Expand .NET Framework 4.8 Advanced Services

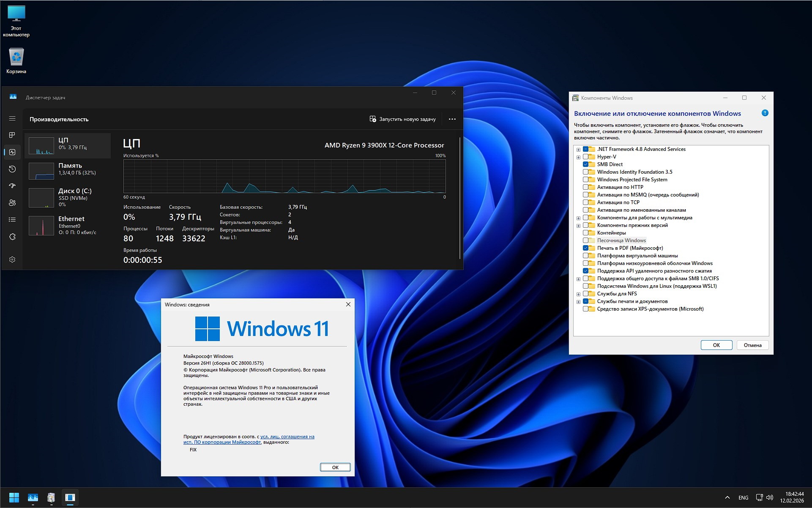click(x=578, y=149)
